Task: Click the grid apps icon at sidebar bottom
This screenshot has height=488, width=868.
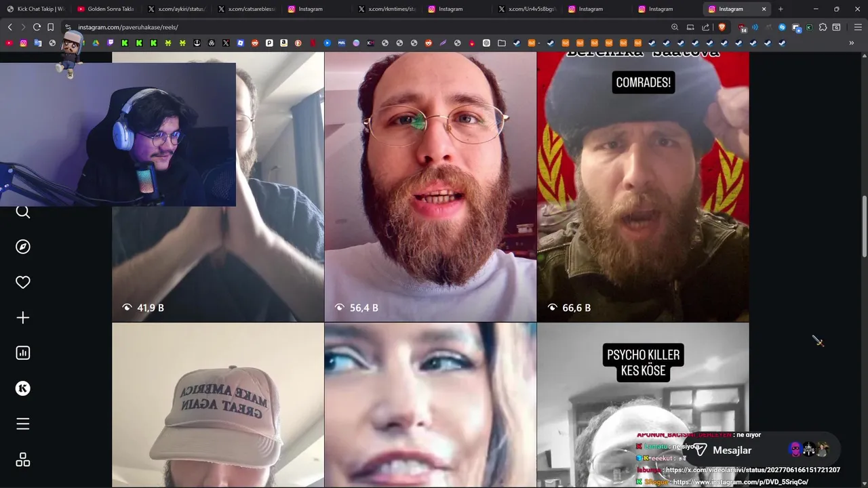Action: click(x=22, y=460)
